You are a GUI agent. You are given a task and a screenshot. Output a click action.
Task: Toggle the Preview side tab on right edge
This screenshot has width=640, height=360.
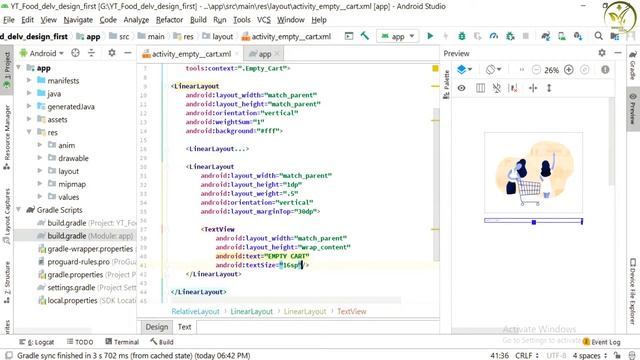[x=633, y=109]
